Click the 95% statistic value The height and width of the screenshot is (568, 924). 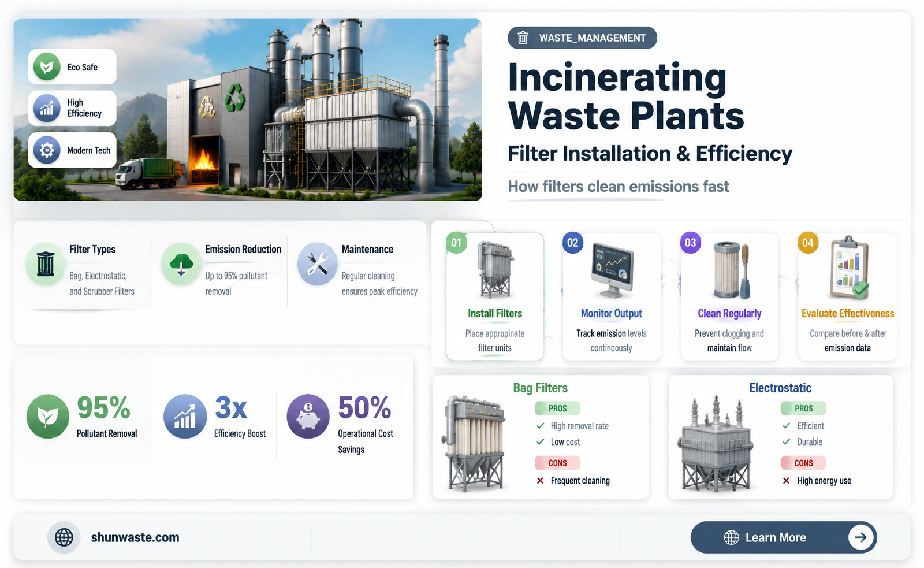tap(104, 408)
